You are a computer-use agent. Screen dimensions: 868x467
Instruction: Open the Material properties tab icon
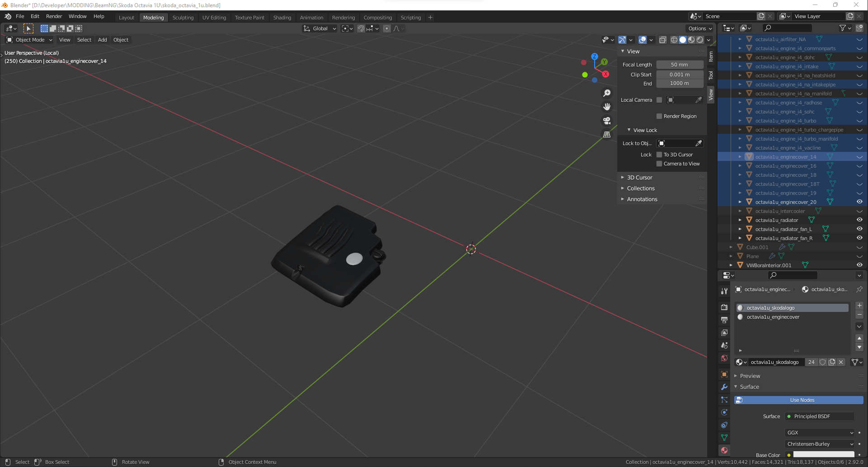pos(724,450)
